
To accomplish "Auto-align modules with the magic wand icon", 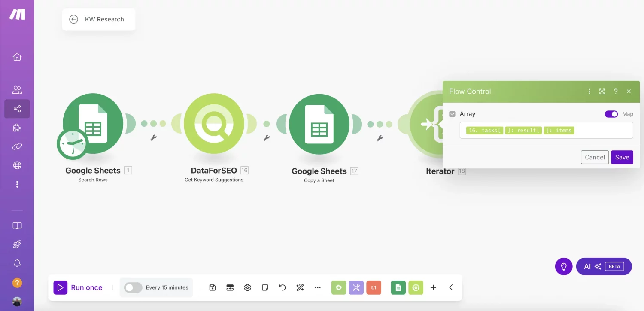I will tap(300, 287).
